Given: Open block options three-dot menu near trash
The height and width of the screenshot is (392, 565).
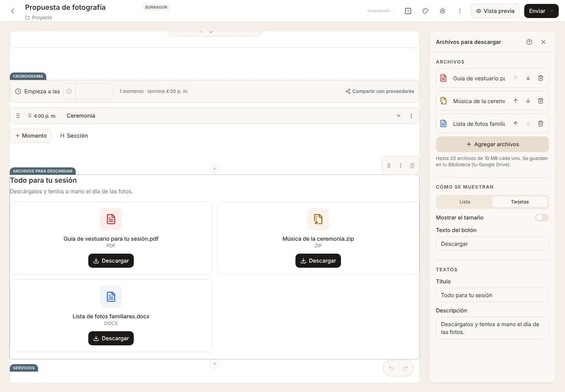Looking at the screenshot, I should coord(401,165).
